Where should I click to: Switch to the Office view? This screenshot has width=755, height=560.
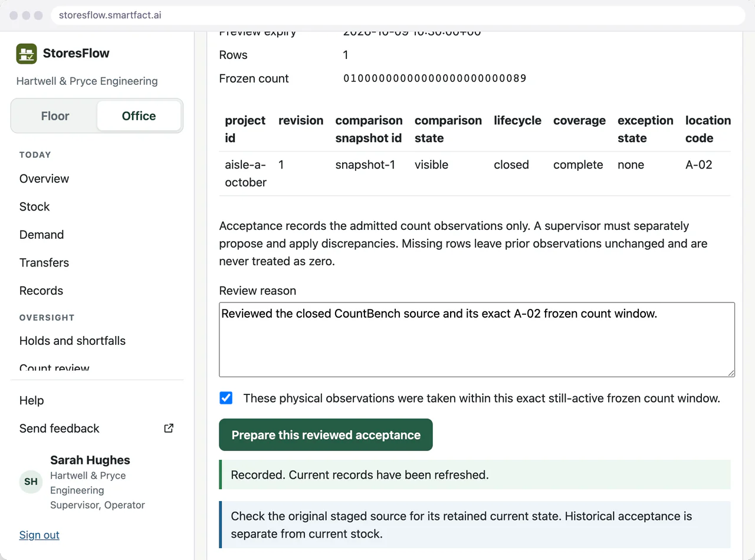click(x=139, y=116)
